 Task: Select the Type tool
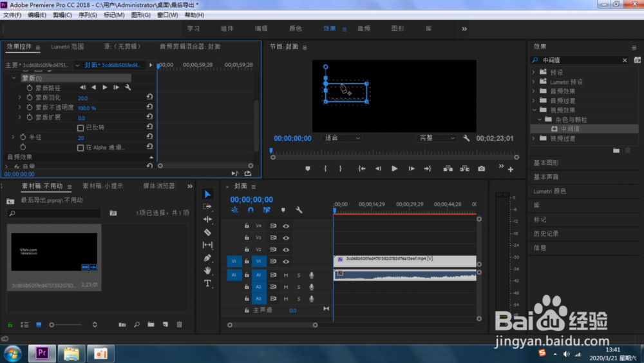click(207, 283)
